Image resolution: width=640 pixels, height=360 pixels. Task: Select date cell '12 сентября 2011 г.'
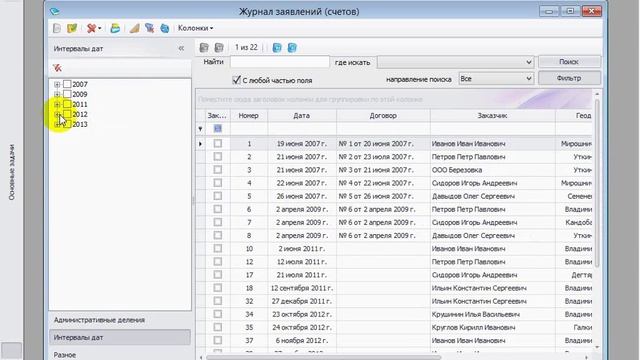click(302, 288)
